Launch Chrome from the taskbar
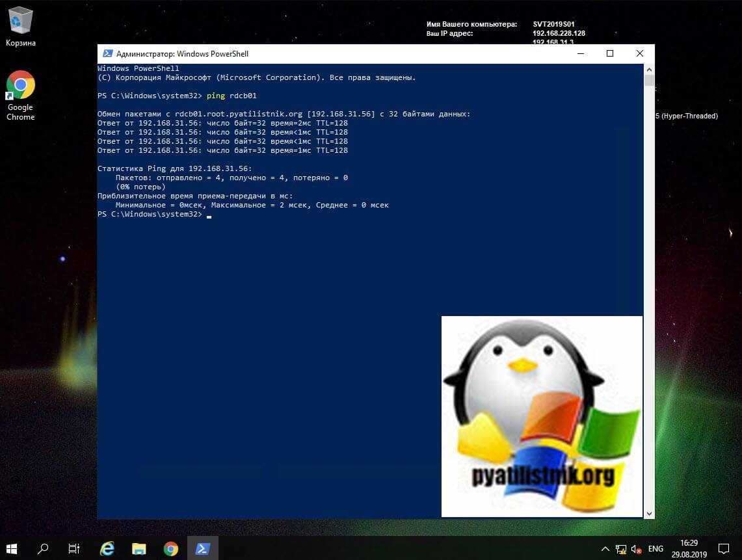 pyautogui.click(x=171, y=549)
